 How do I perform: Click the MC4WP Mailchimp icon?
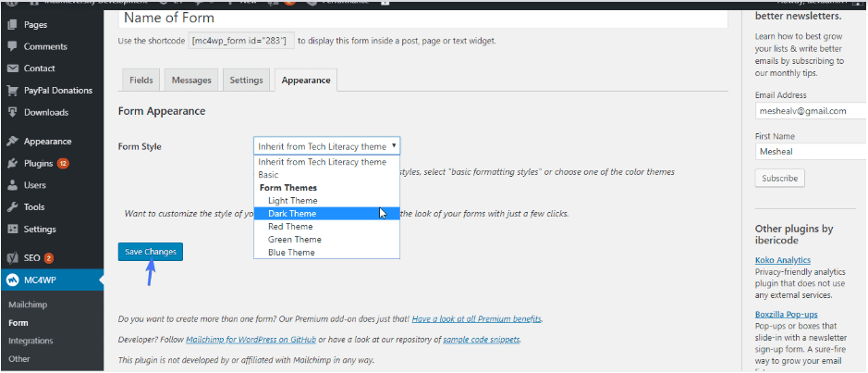point(13,280)
